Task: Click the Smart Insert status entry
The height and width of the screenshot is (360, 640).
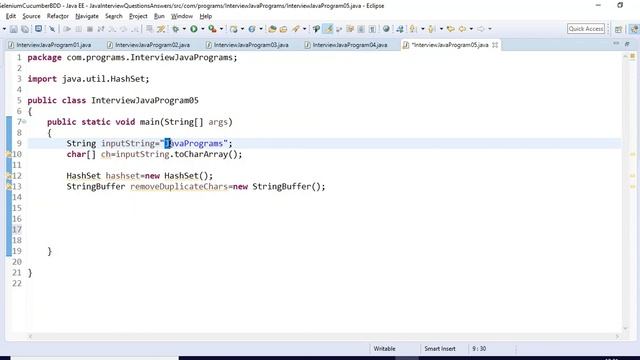Action: (x=440, y=349)
